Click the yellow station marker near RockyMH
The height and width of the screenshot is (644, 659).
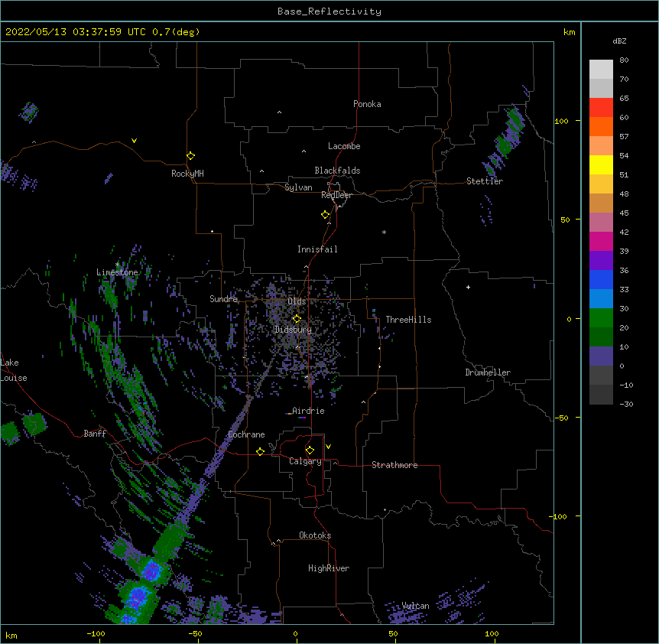click(x=190, y=156)
